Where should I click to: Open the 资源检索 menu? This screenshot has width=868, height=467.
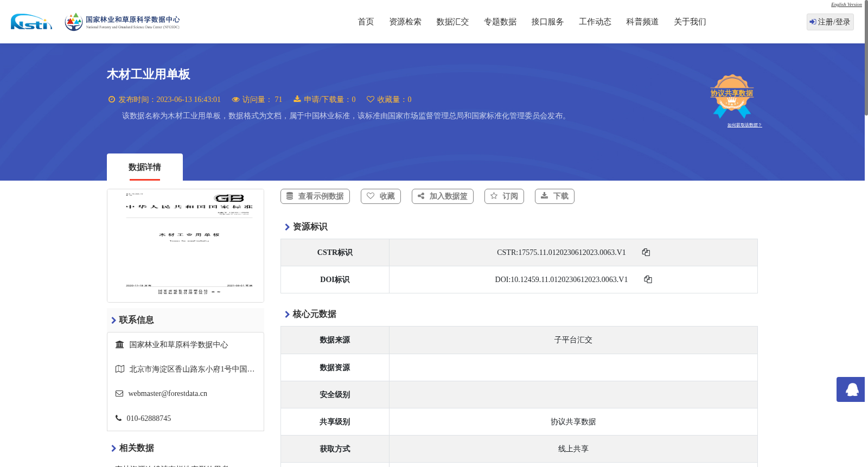(x=405, y=22)
